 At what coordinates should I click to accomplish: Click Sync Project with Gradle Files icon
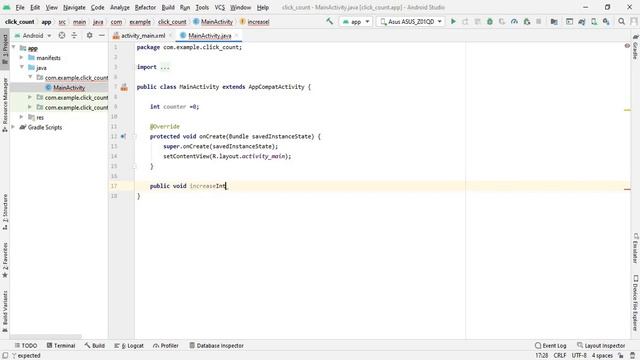(x=582, y=21)
